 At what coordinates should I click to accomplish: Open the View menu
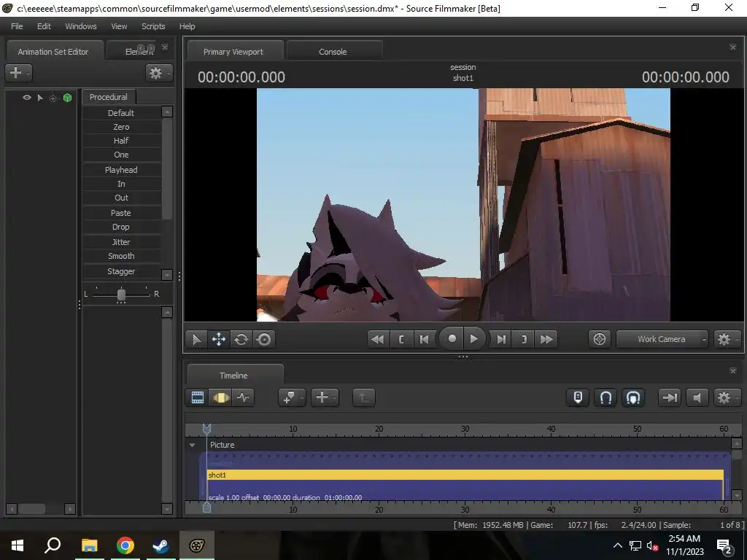click(x=119, y=26)
